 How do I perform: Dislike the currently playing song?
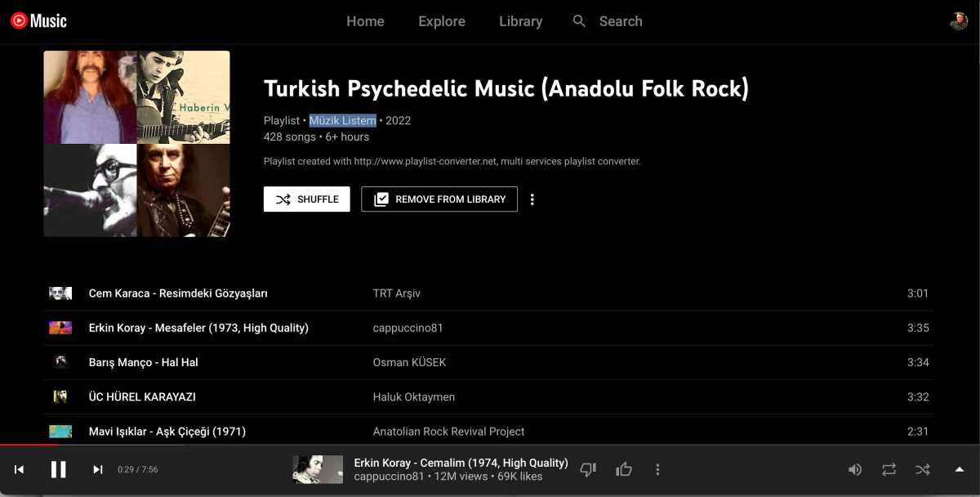[x=588, y=468]
